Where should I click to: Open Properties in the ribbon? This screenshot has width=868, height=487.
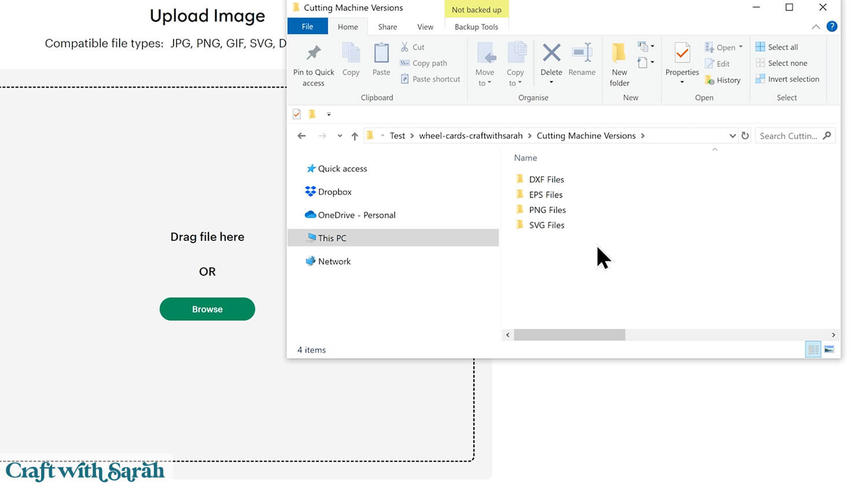682,53
